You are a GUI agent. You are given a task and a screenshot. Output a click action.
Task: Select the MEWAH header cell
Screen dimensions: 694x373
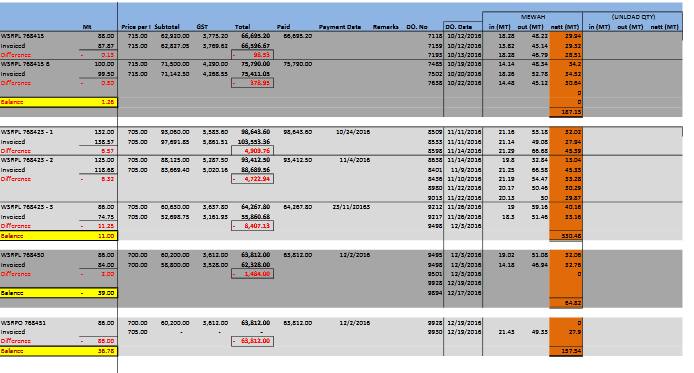[x=532, y=17]
